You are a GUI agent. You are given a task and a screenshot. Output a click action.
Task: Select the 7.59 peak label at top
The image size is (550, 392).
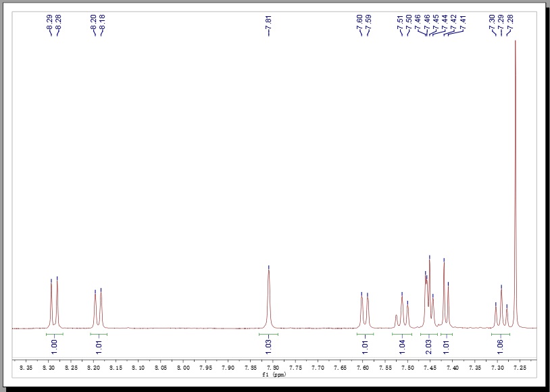(x=368, y=22)
